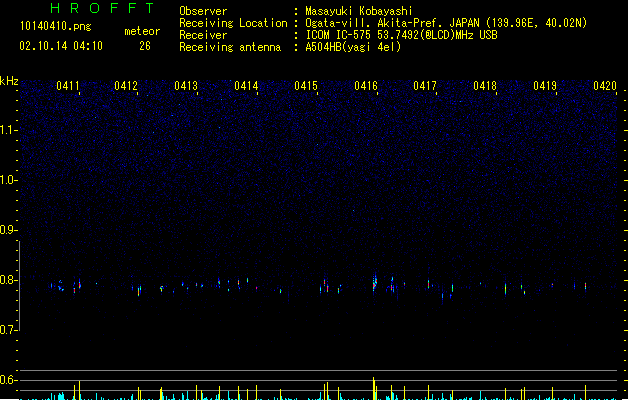Click the meteor count 26
Image resolution: width=629 pixels, height=400 pixels.
tap(145, 46)
